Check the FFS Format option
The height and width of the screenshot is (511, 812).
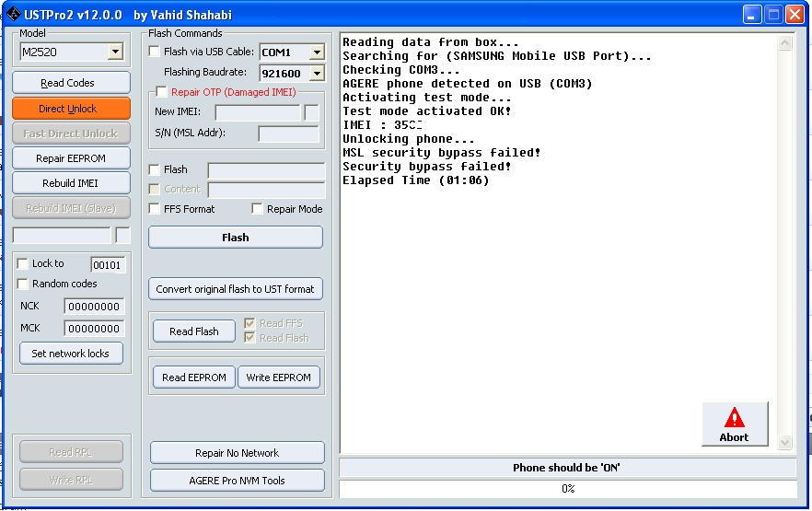[155, 209]
